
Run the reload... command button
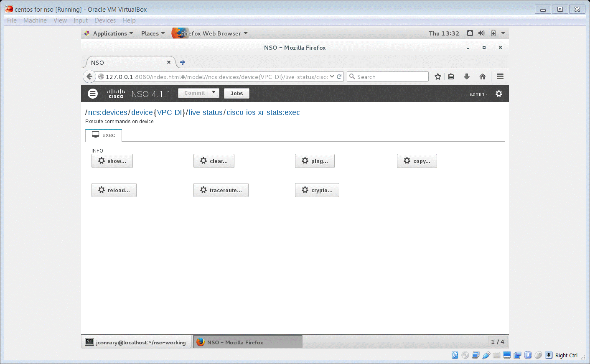(x=114, y=190)
